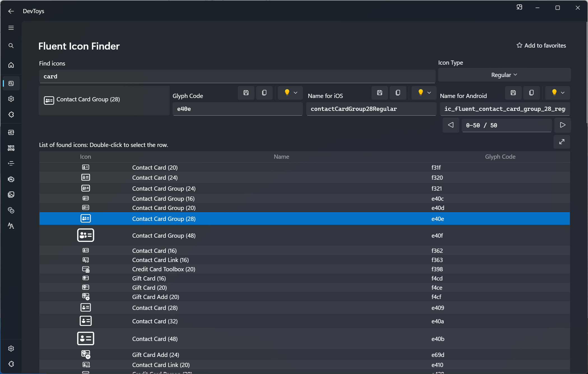Image resolution: width=588 pixels, height=374 pixels.
Task: Add tool to favorites
Action: pyautogui.click(x=541, y=46)
